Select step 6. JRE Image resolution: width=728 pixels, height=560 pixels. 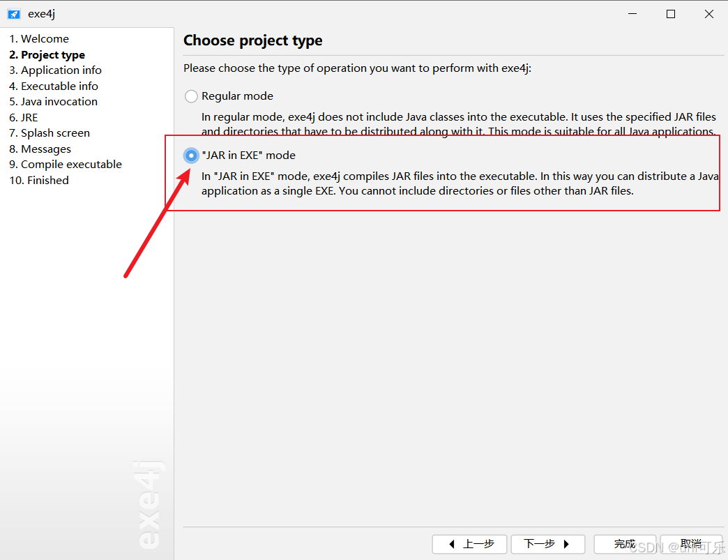tap(23, 117)
